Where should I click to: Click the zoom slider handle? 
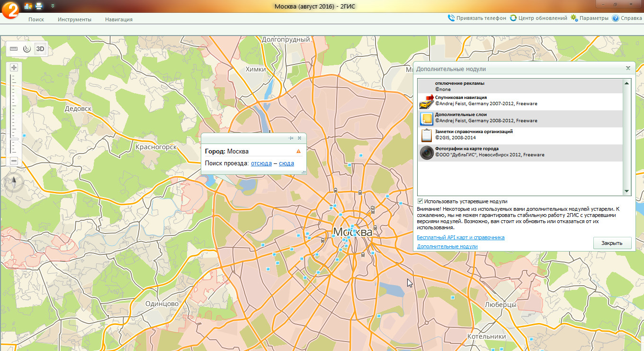[14, 138]
